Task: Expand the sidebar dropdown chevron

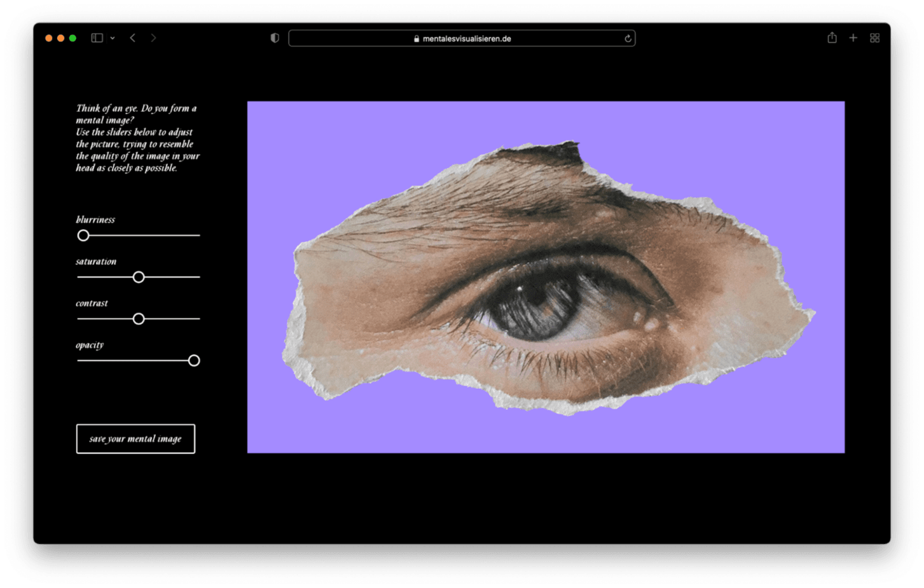Action: click(113, 38)
